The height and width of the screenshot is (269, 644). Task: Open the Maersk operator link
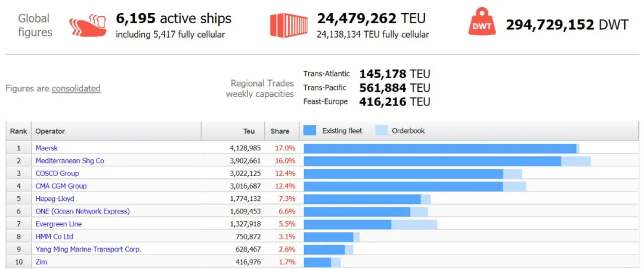point(47,148)
